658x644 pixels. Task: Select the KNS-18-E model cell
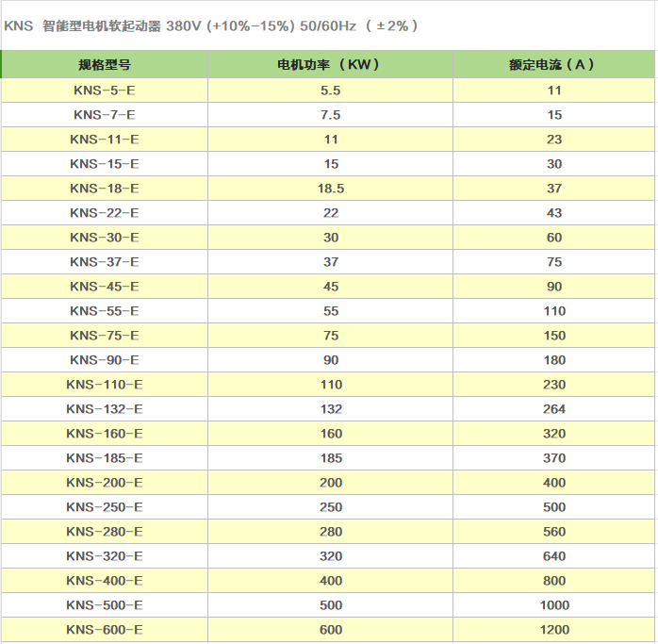[104, 189]
